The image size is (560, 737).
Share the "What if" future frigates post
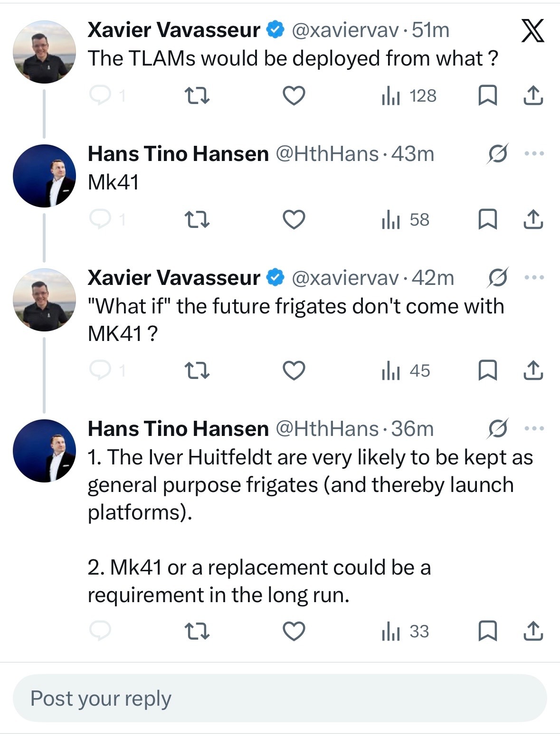(x=533, y=371)
